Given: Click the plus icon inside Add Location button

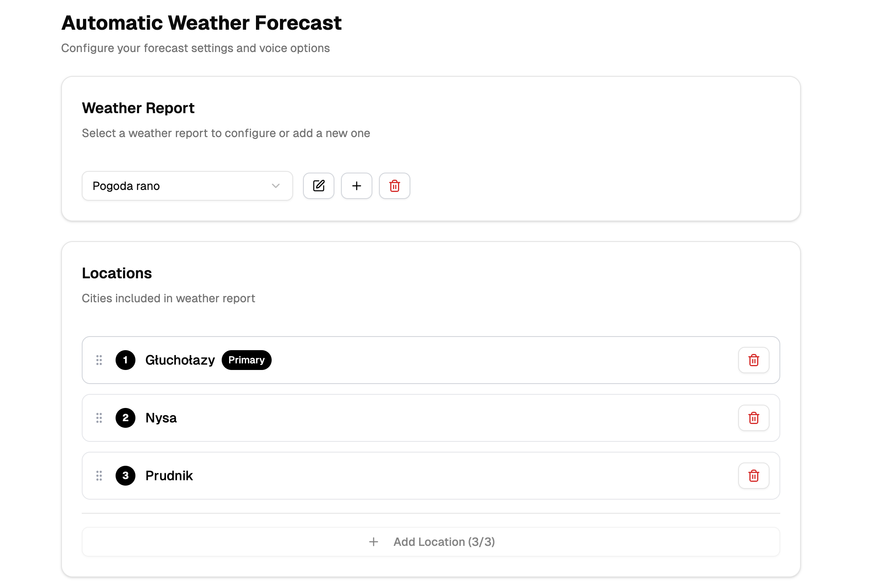Looking at the screenshot, I should [373, 541].
